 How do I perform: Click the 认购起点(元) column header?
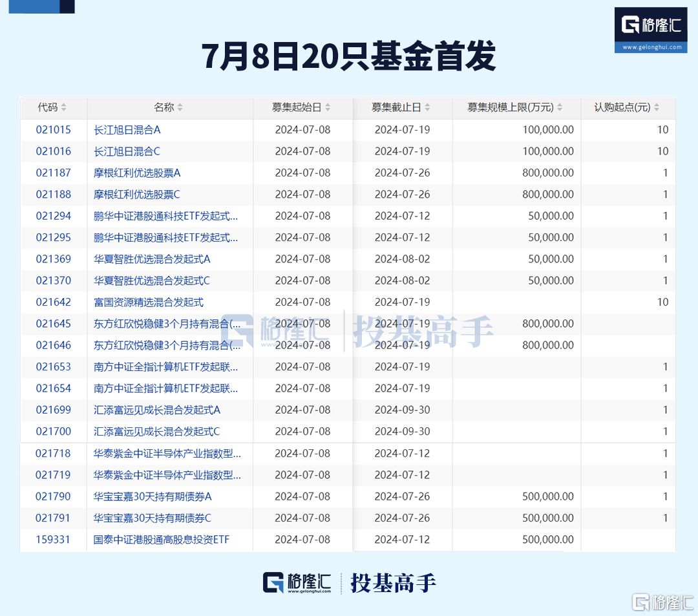click(628, 108)
